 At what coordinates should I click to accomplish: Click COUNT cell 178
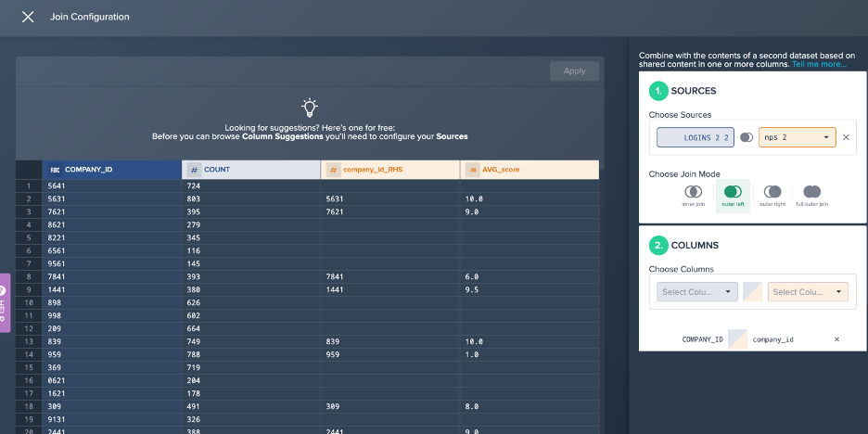click(251, 393)
